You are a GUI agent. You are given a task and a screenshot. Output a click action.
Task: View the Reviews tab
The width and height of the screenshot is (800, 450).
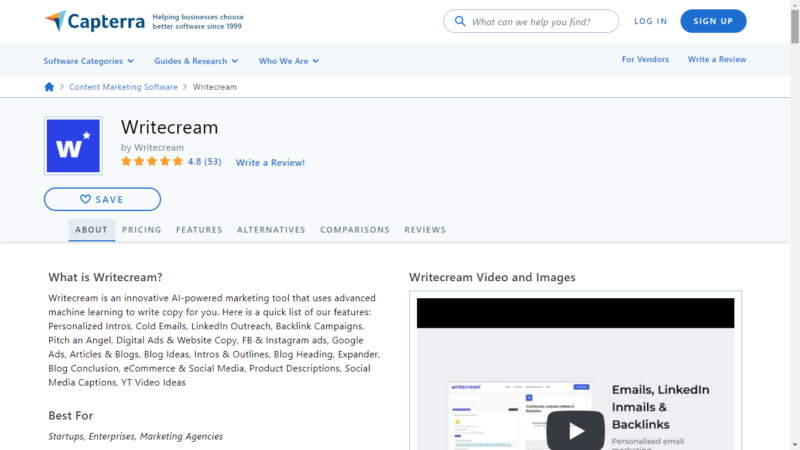[425, 230]
